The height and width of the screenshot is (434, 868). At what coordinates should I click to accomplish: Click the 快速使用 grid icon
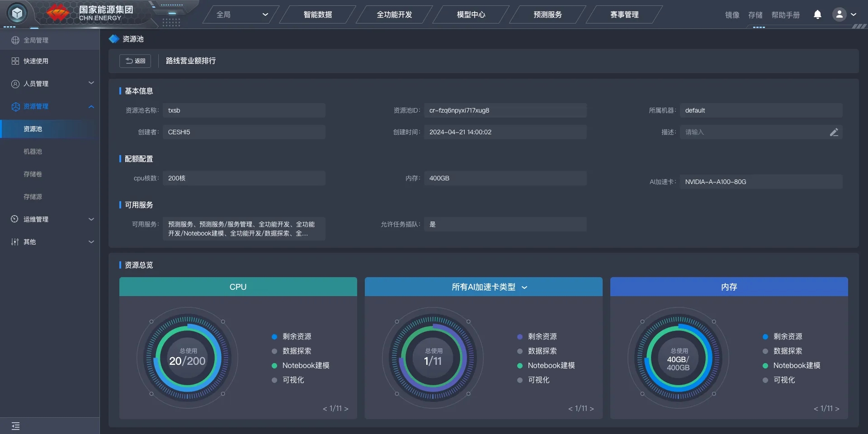pyautogui.click(x=15, y=61)
